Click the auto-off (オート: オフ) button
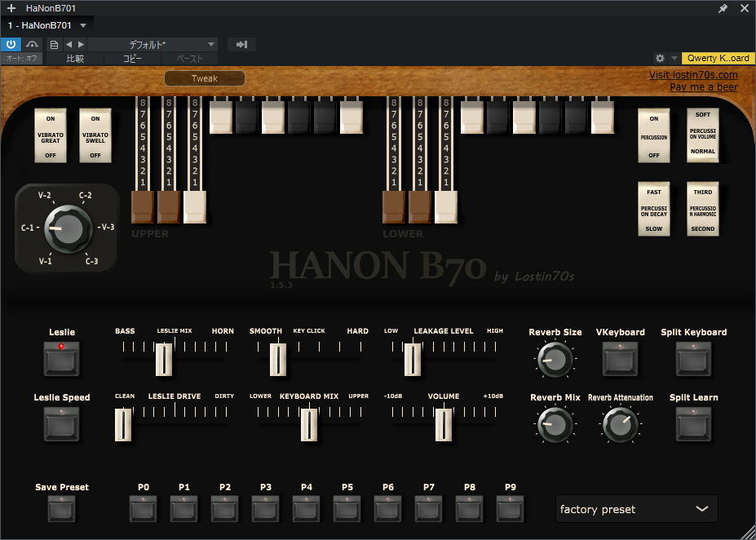Image resolution: width=756 pixels, height=540 pixels. [21, 59]
